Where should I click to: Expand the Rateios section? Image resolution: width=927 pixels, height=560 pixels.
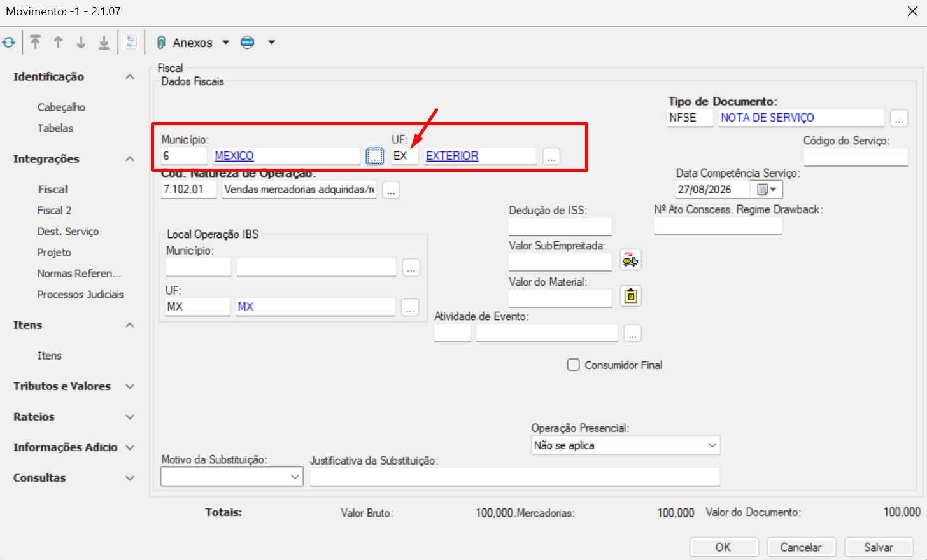130,417
